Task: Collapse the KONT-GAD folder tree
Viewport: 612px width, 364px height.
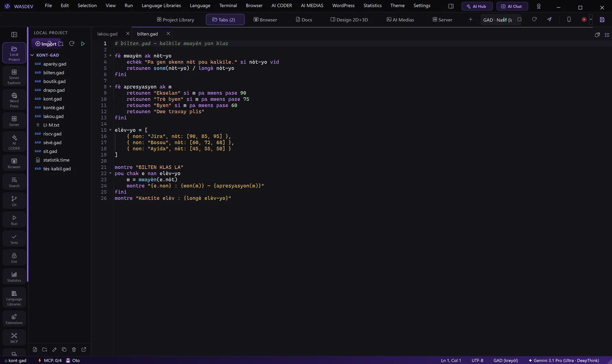Action: click(x=32, y=55)
